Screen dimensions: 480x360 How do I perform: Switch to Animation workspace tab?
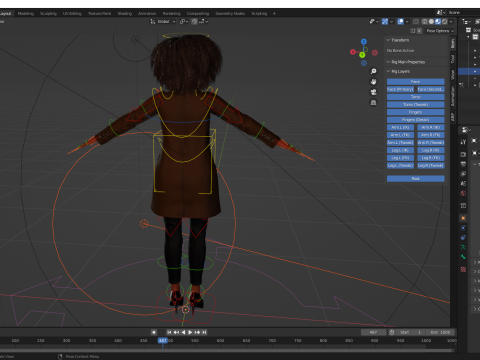pos(147,13)
